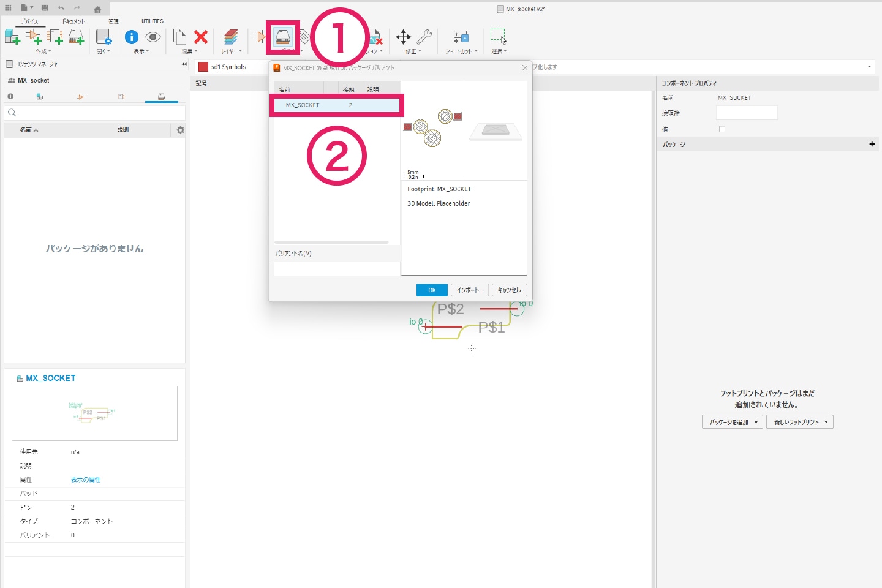Click the blue info icon in toolbar
This screenshot has width=882, height=588.
coord(131,37)
